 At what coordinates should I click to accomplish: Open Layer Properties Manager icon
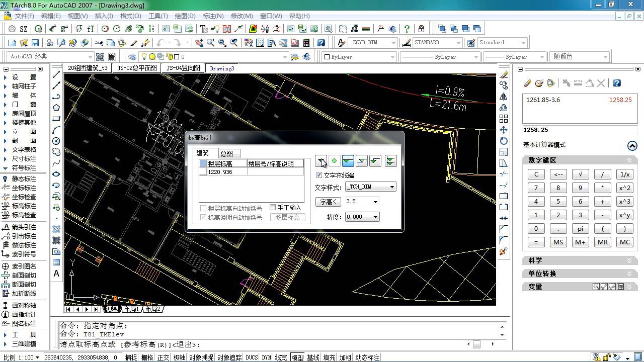(x=132, y=57)
